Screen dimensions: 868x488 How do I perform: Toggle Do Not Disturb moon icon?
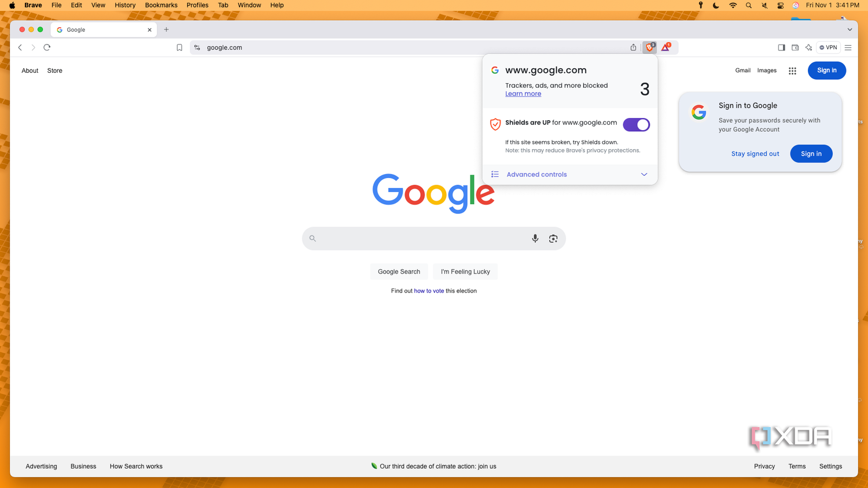716,5
